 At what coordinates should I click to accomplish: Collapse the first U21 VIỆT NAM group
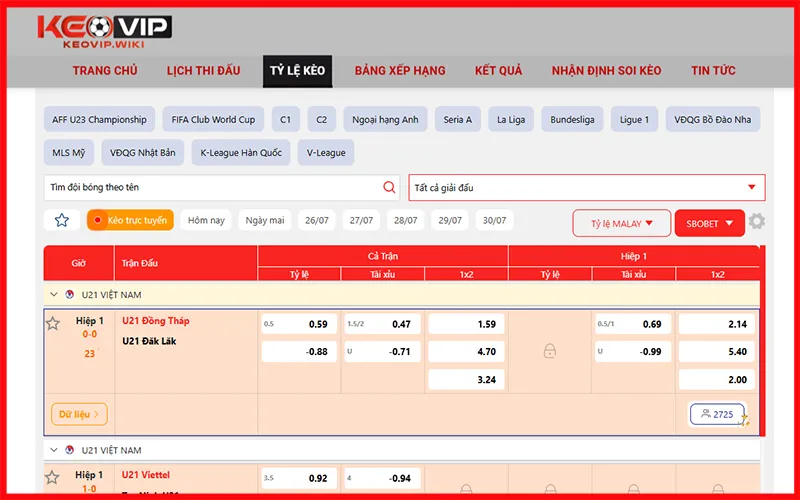pos(53,295)
